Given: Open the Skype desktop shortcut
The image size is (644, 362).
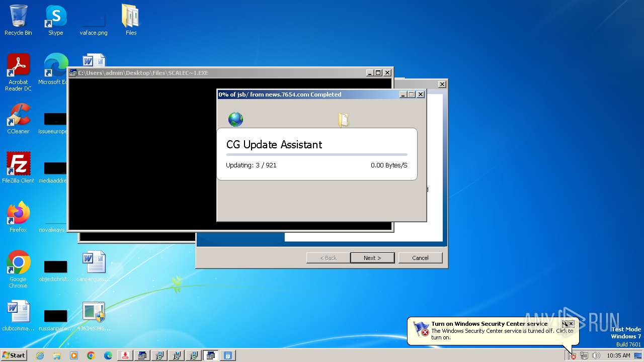Looking at the screenshot, I should (55, 20).
